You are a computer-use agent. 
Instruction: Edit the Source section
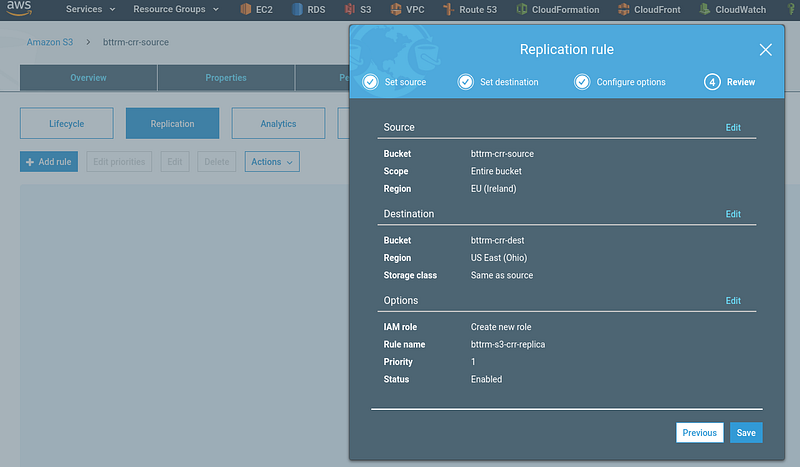(733, 128)
